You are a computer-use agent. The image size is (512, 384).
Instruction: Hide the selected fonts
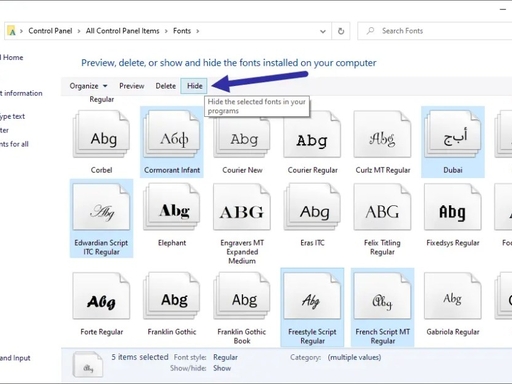195,86
